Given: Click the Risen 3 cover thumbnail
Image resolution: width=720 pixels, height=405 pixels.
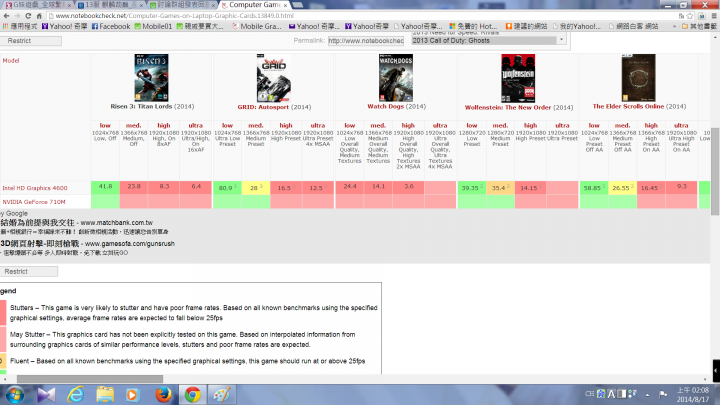Looking at the screenshot, I should coord(151,78).
